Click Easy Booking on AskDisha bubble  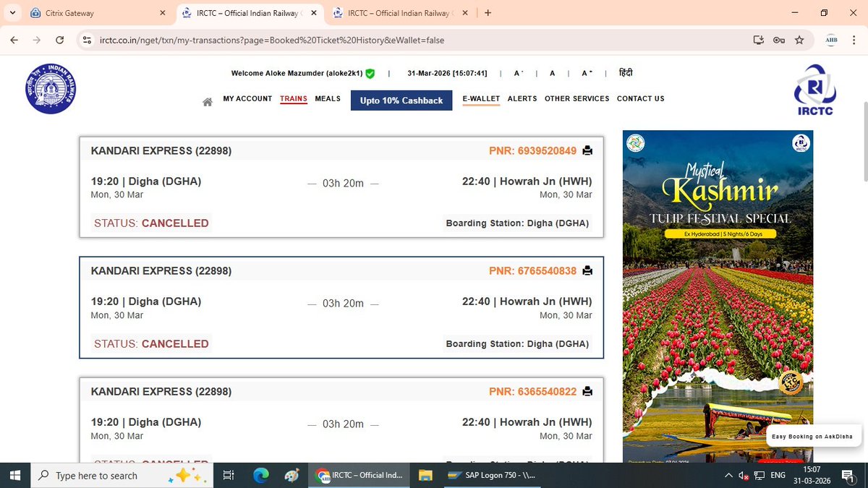[812, 436]
